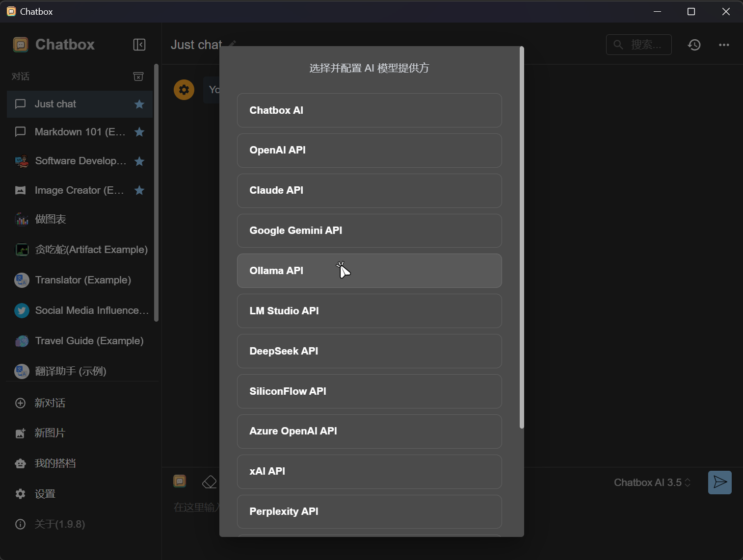Click the Travel Guide globe icon

[x=22, y=341]
